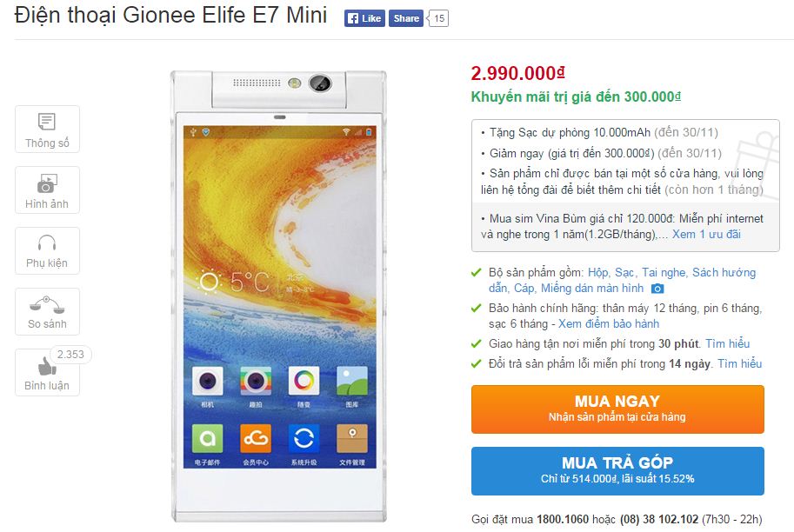The width and height of the screenshot is (794, 532).
Task: Open the Xem điểm bảo hành link
Action: (x=609, y=324)
